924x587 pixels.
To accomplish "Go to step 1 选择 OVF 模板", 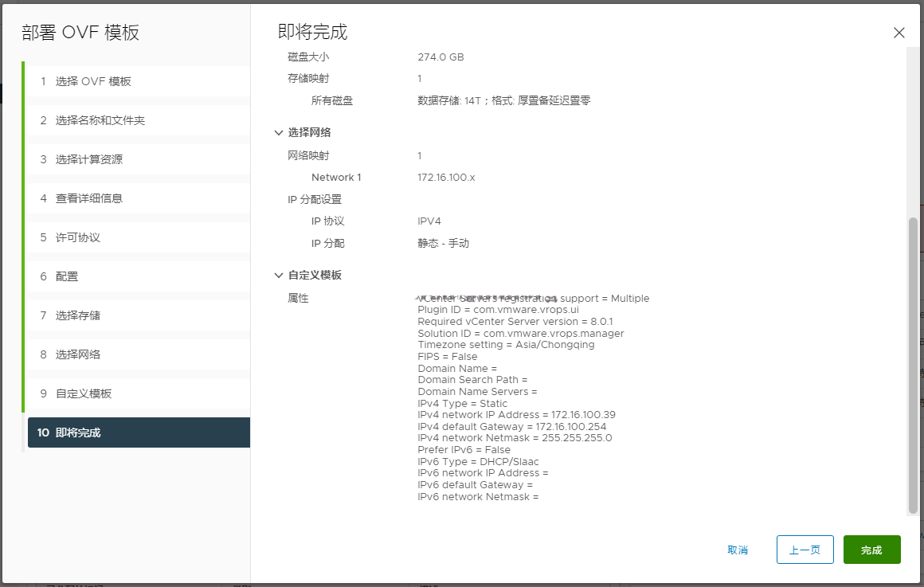I will [93, 81].
